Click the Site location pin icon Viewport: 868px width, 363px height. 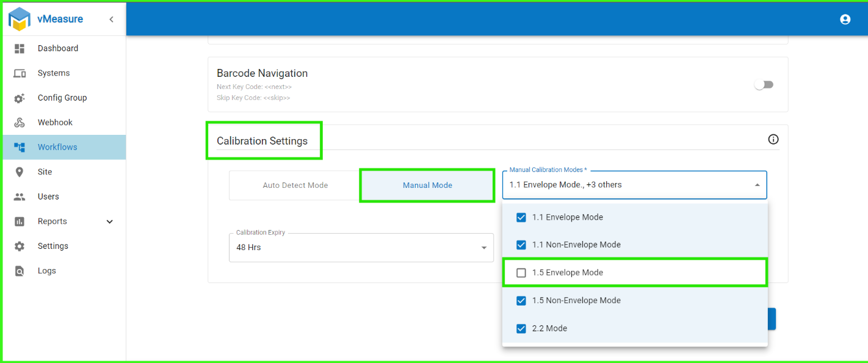coord(20,172)
